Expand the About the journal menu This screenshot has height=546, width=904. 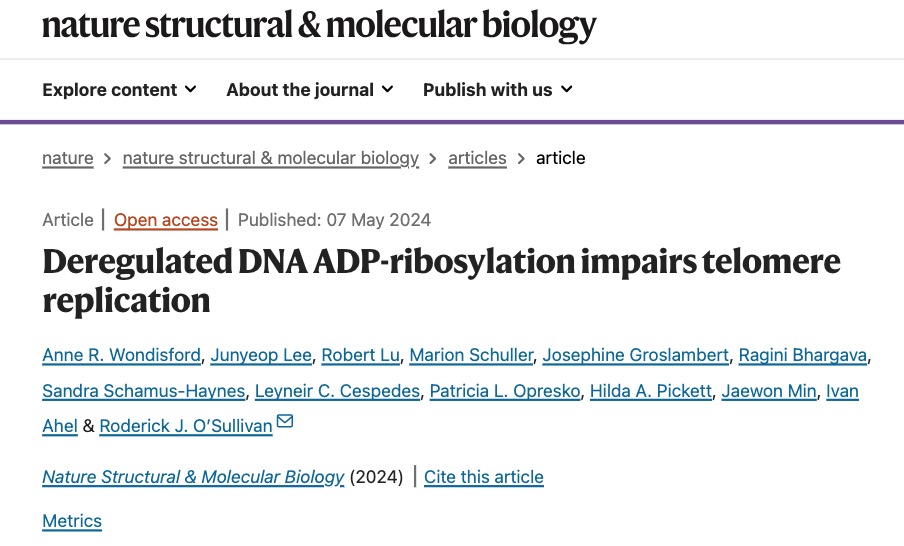pos(310,90)
